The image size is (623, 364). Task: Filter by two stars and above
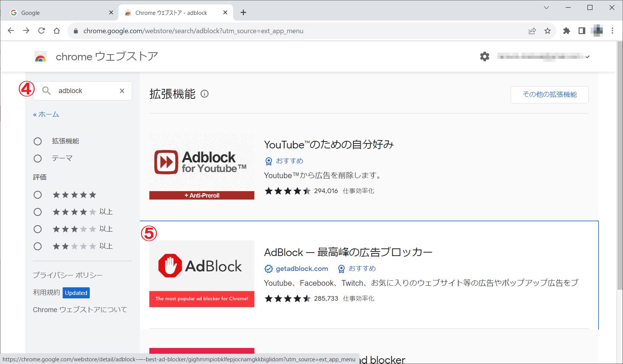click(37, 246)
